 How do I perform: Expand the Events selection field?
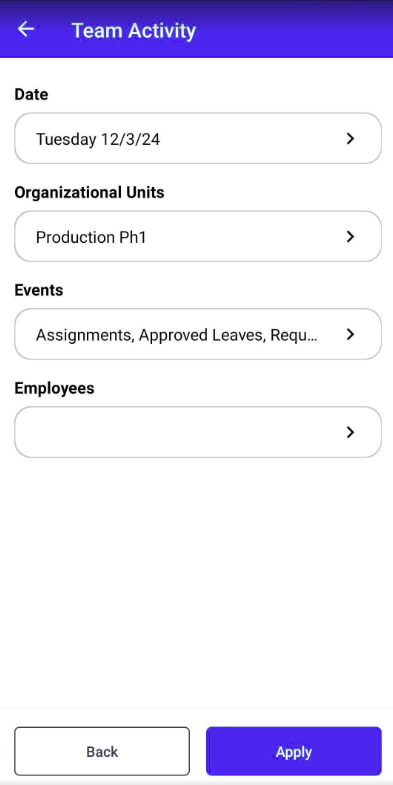tap(198, 334)
